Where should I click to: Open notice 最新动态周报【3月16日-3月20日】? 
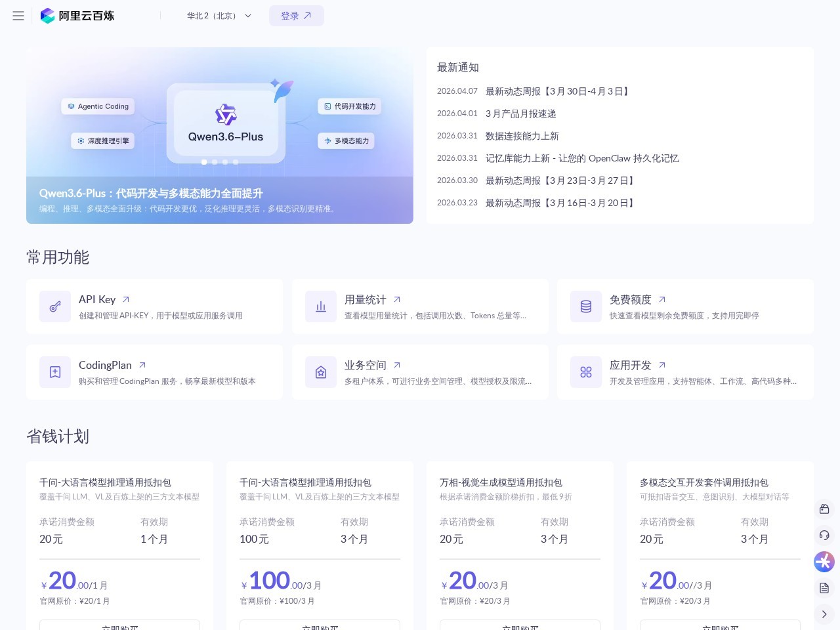(561, 203)
